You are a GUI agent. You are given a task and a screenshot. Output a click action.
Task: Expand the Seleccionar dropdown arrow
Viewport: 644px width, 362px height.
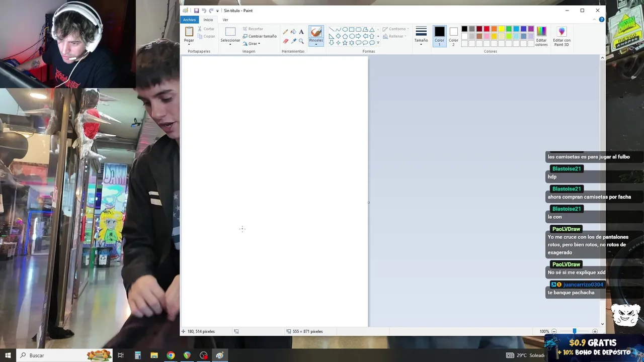230,44
